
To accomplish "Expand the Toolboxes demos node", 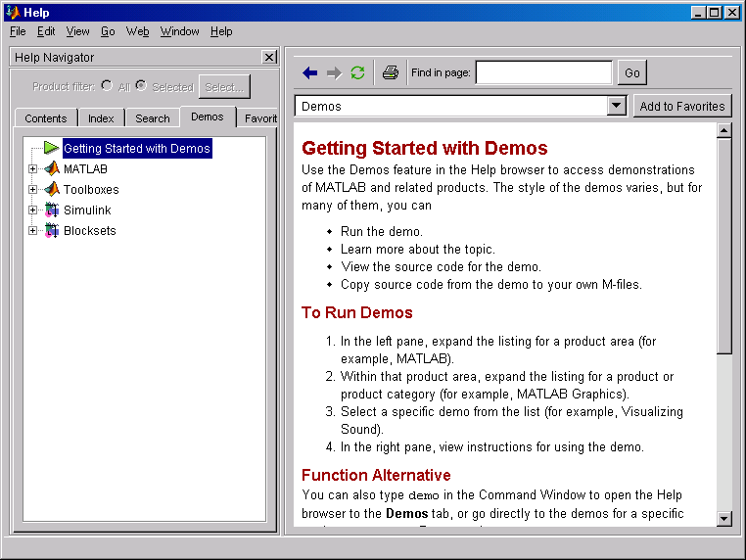I will point(32,189).
